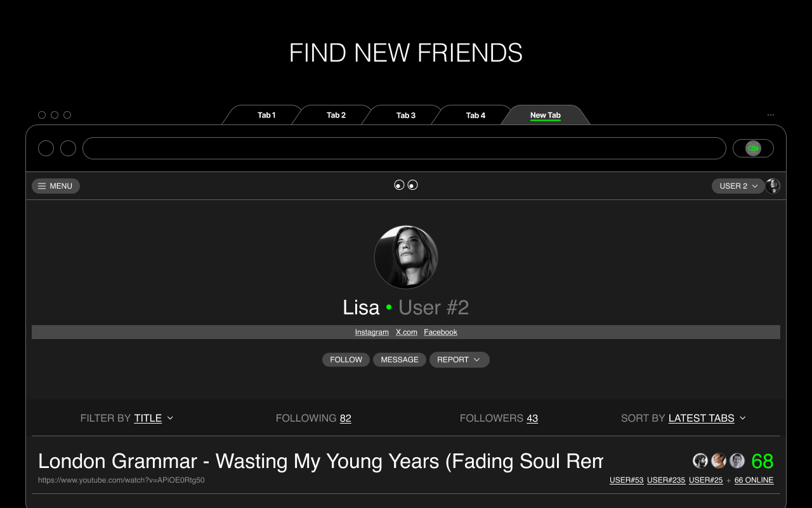The image size is (812, 508).
Task: Expand the USER 2 dropdown
Action: coord(738,186)
